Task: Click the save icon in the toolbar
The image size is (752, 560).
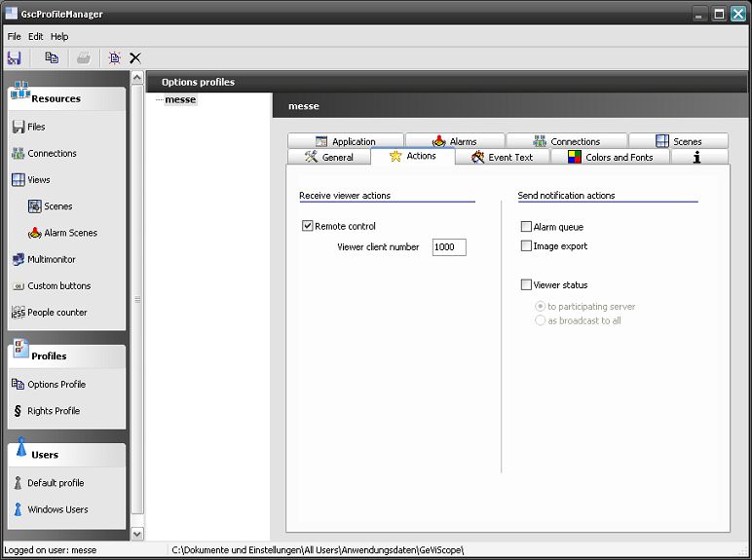Action: click(14, 58)
